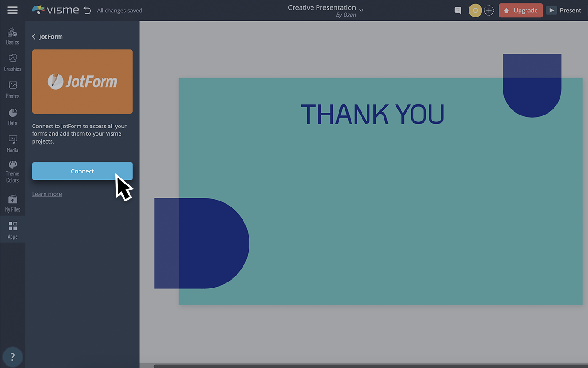
Task: Click the comments icon in the top bar
Action: pyautogui.click(x=458, y=10)
